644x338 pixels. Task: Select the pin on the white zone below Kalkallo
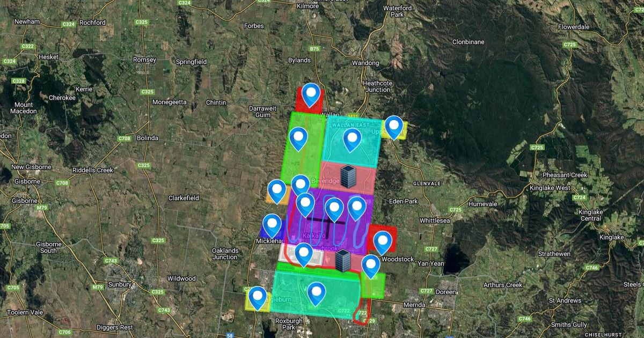click(304, 254)
